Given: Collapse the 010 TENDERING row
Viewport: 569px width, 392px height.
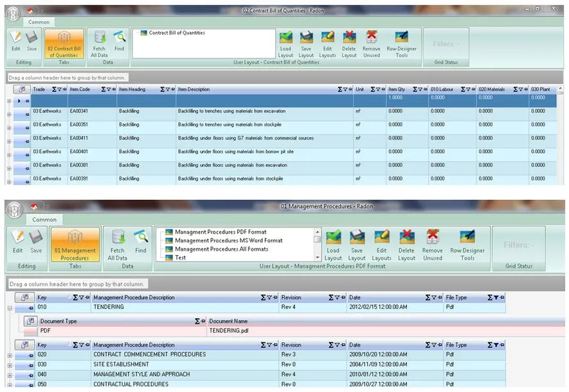Looking at the screenshot, I should pyautogui.click(x=10, y=308).
